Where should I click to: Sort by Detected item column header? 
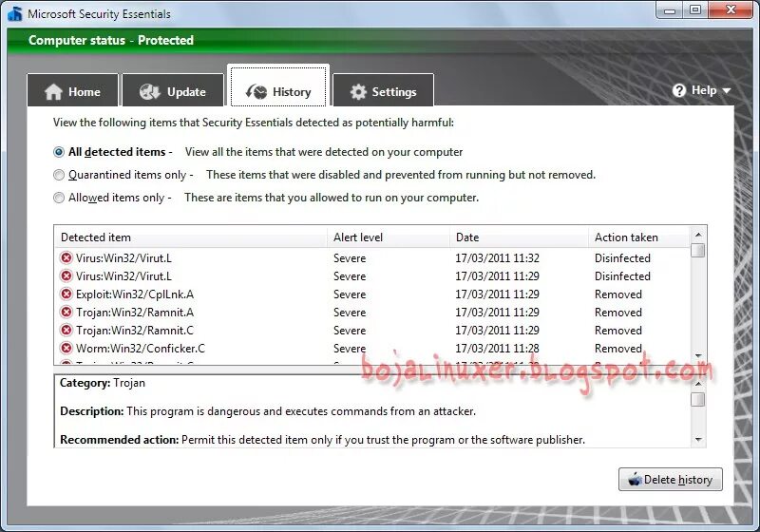coord(191,237)
